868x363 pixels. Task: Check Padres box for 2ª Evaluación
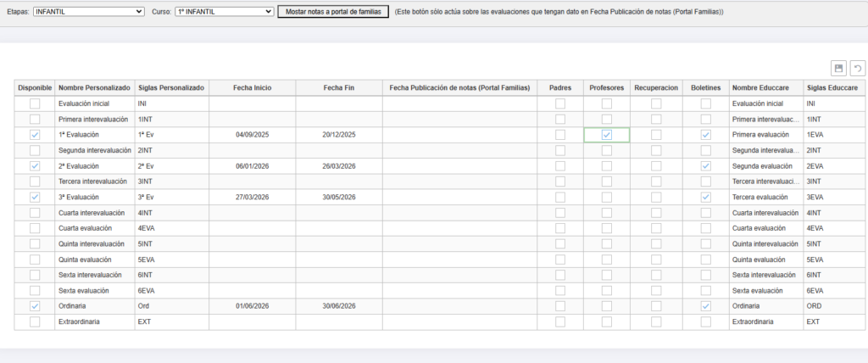tap(559, 166)
